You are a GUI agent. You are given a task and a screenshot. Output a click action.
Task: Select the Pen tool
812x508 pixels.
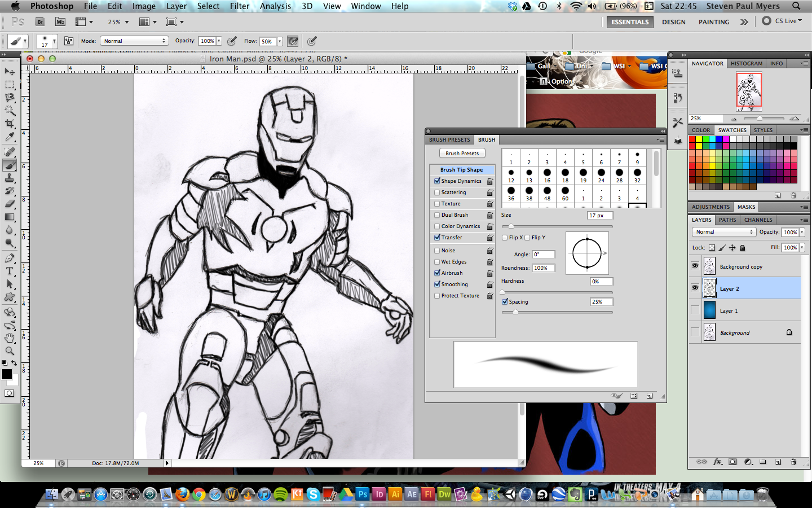pos(10,259)
